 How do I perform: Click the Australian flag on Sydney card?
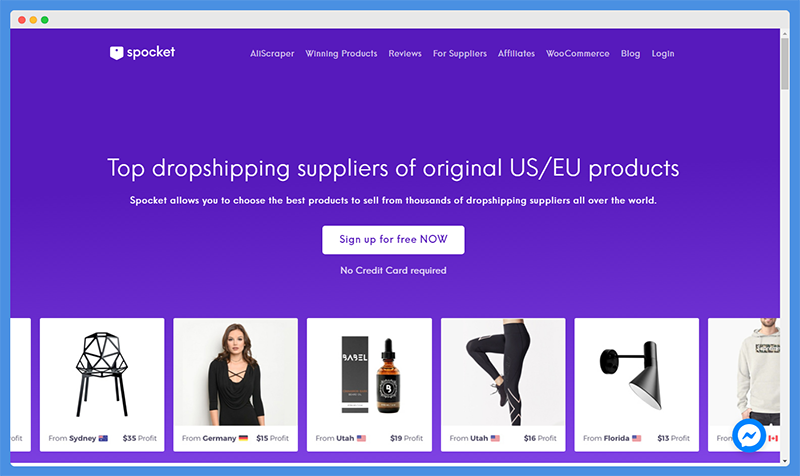click(x=103, y=438)
